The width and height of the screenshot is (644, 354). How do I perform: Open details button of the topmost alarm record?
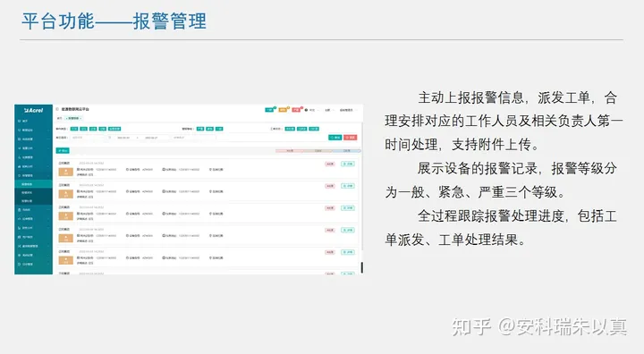pos(348,164)
